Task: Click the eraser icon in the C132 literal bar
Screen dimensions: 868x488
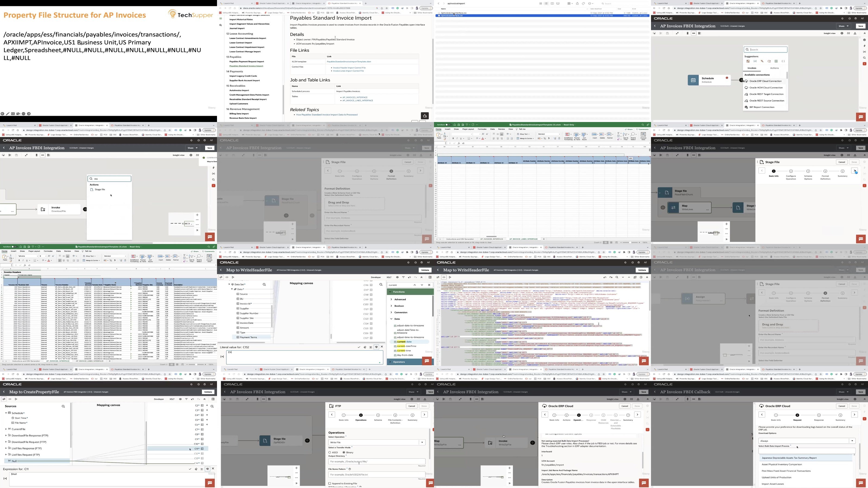Action: [x=365, y=347]
